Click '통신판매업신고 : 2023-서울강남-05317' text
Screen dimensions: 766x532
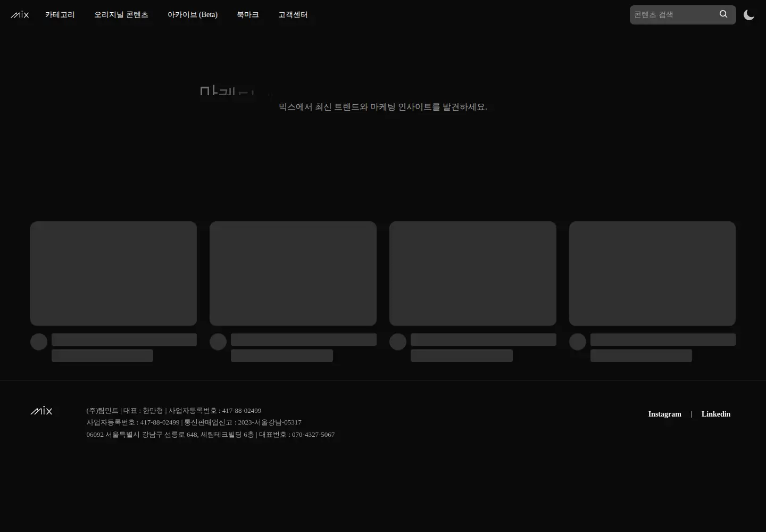243,422
